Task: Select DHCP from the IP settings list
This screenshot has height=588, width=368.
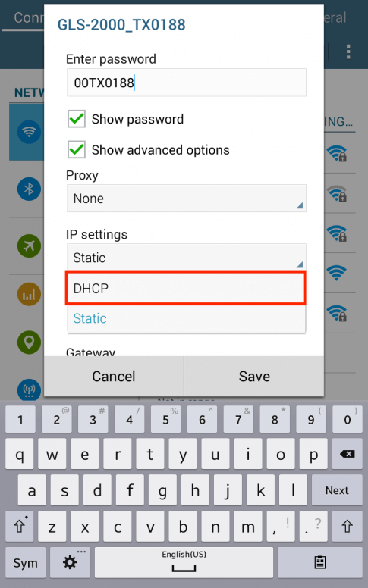Action: click(186, 288)
